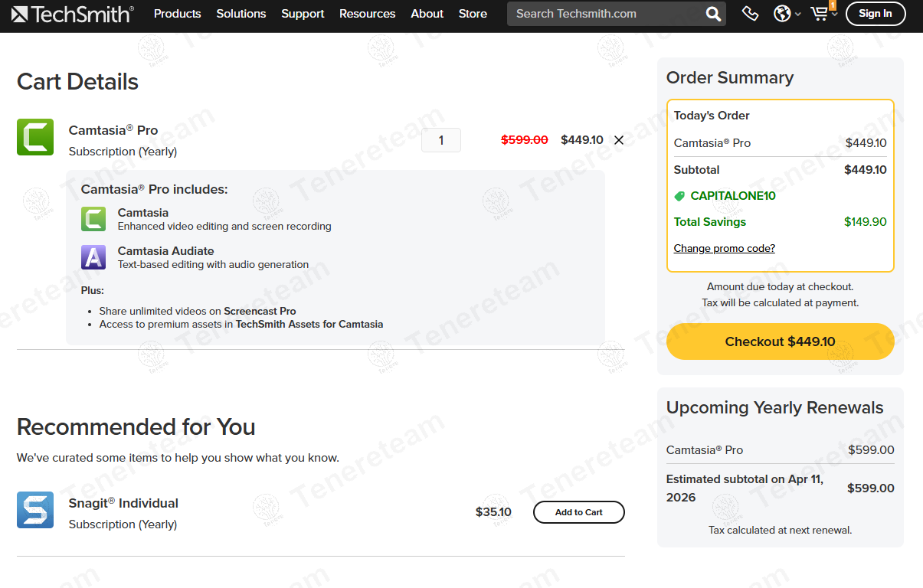Image resolution: width=923 pixels, height=588 pixels.
Task: Open the Support menu
Action: point(303,14)
